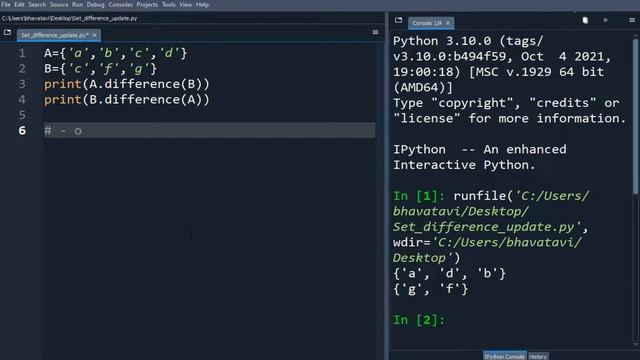Image resolution: width=640 pixels, height=360 pixels.
Task: Click the file path above the editor
Action: click(69, 18)
